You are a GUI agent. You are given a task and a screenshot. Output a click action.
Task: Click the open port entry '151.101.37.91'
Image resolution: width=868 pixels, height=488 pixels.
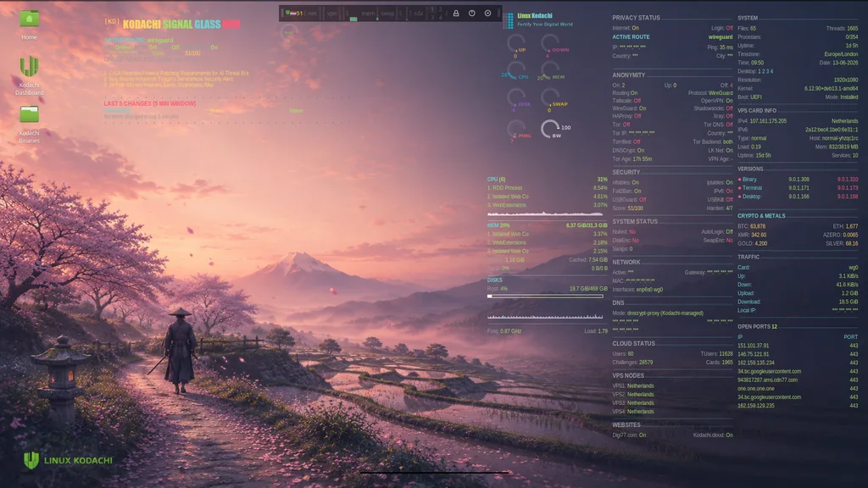click(753, 346)
